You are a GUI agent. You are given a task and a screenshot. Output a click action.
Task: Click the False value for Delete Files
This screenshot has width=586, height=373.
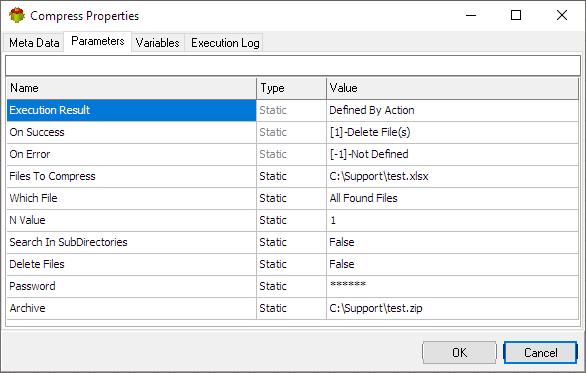[x=452, y=264]
